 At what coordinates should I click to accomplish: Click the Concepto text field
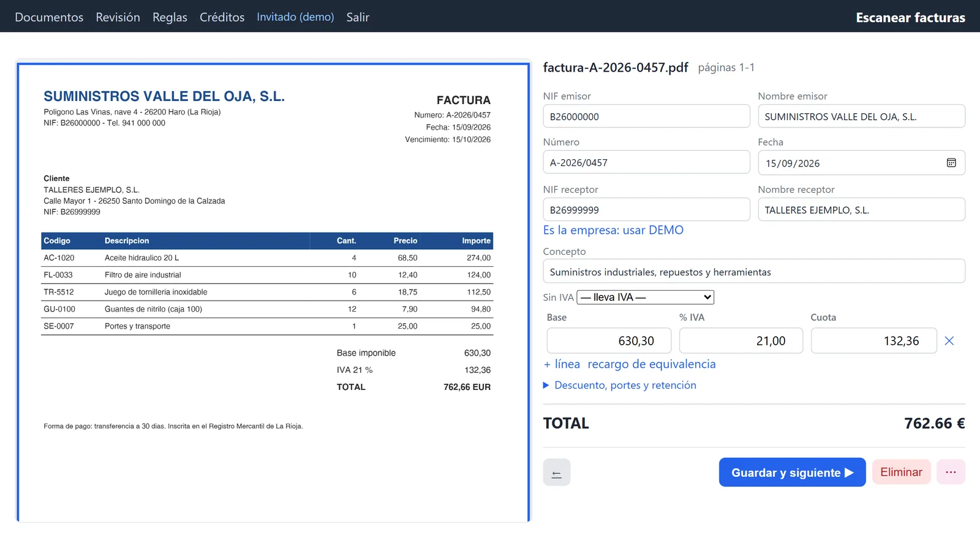754,271
